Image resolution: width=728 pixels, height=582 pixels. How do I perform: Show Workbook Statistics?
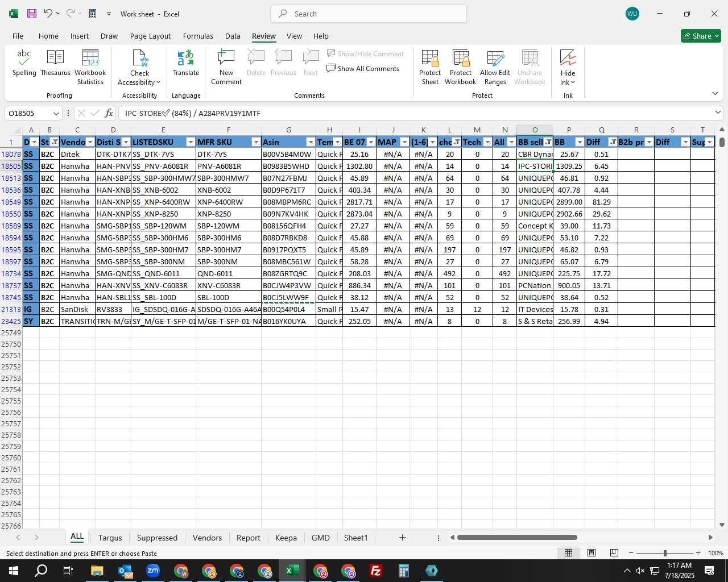tap(90, 67)
